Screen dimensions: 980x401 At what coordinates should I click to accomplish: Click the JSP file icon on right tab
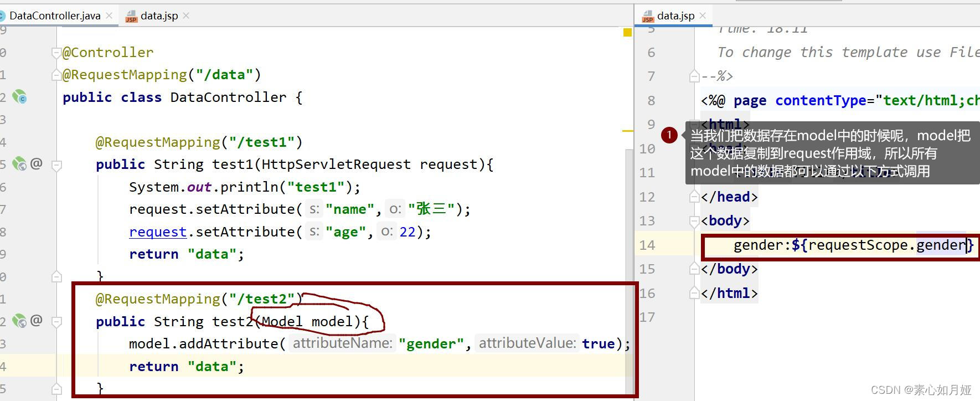(x=647, y=16)
